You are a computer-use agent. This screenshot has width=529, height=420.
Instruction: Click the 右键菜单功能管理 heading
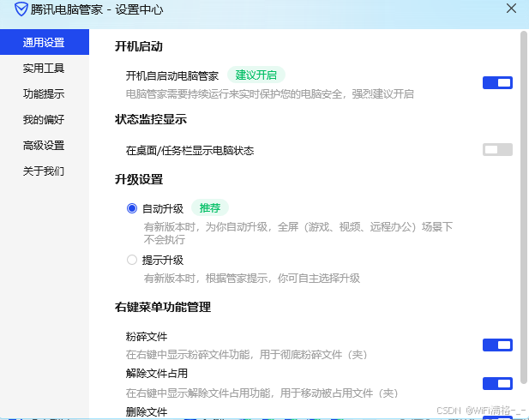(x=163, y=307)
